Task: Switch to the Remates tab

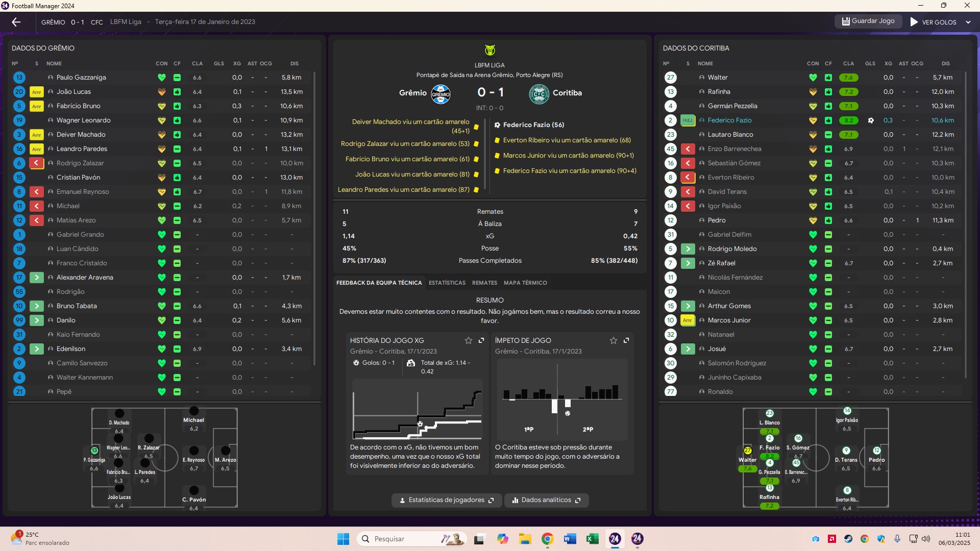Action: tap(484, 283)
